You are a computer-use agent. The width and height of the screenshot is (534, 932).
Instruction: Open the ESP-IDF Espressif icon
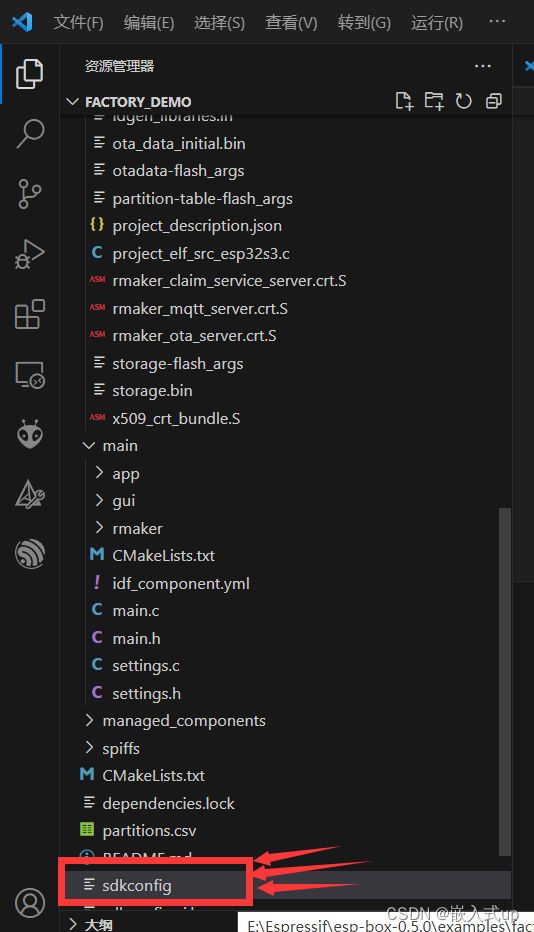point(30,553)
